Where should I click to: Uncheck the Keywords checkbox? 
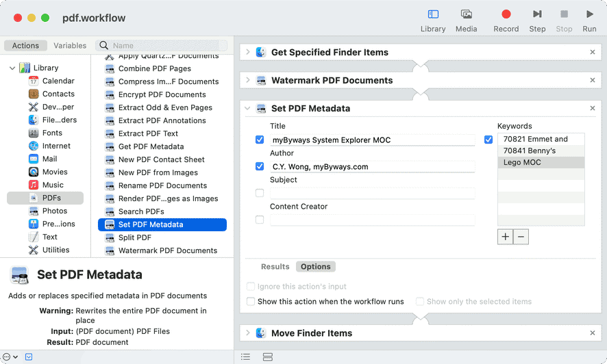tap(488, 140)
